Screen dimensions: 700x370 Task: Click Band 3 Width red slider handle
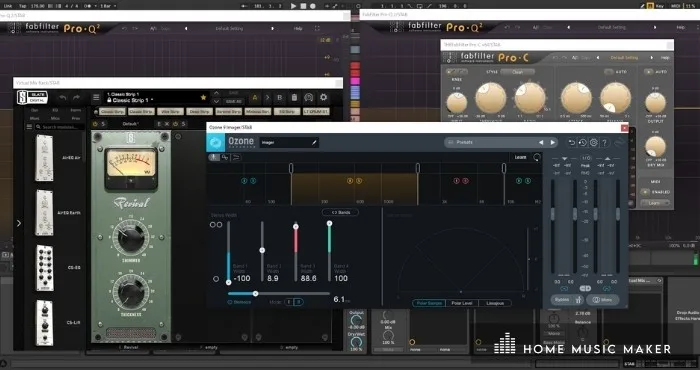[x=296, y=226]
